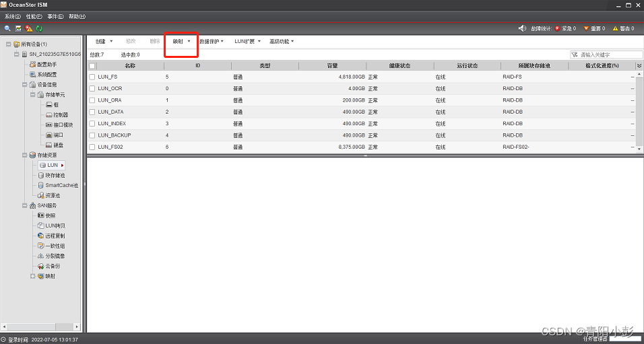This screenshot has height=344, width=644.
Task: Check the LUN_OCR row checkbox
Action: [x=92, y=88]
